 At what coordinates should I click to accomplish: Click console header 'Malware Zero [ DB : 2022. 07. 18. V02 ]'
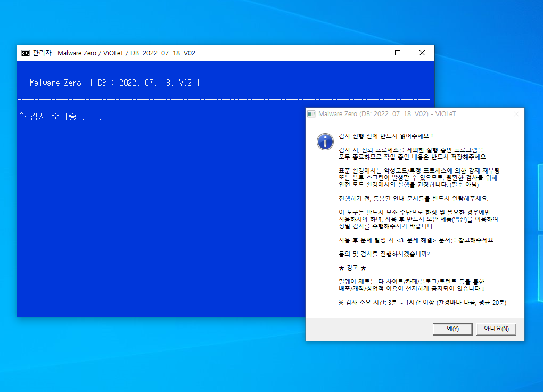coord(114,83)
